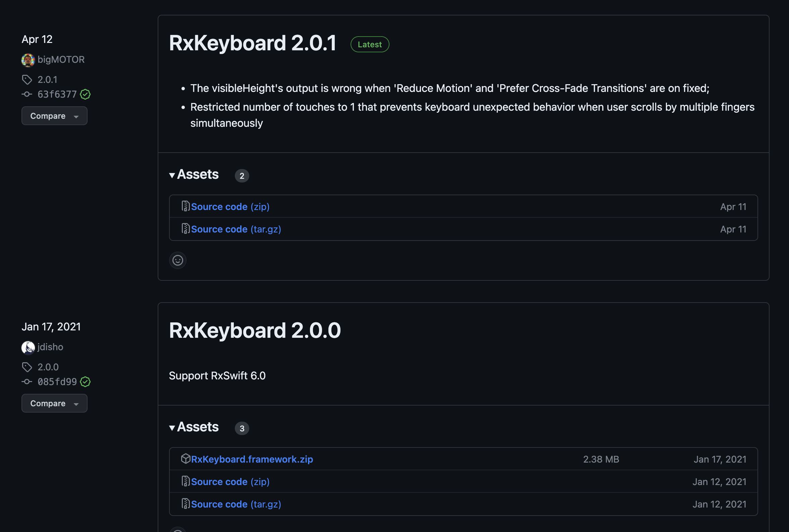The width and height of the screenshot is (789, 532).
Task: Download the 2.0.1 Source code (zip)
Action: (x=230, y=207)
